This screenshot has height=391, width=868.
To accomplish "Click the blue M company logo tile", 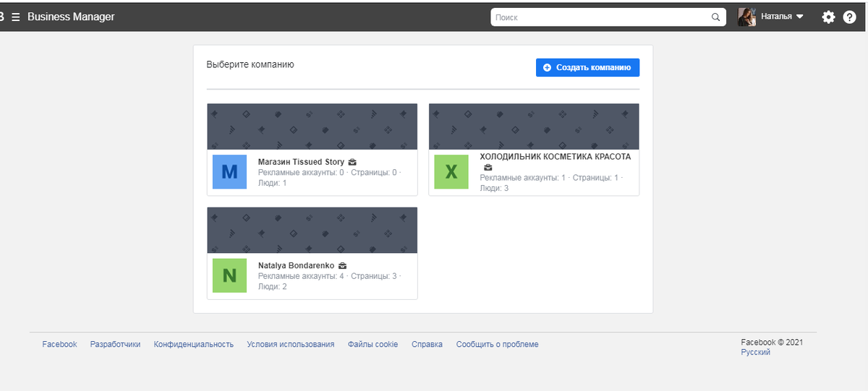I will (229, 172).
